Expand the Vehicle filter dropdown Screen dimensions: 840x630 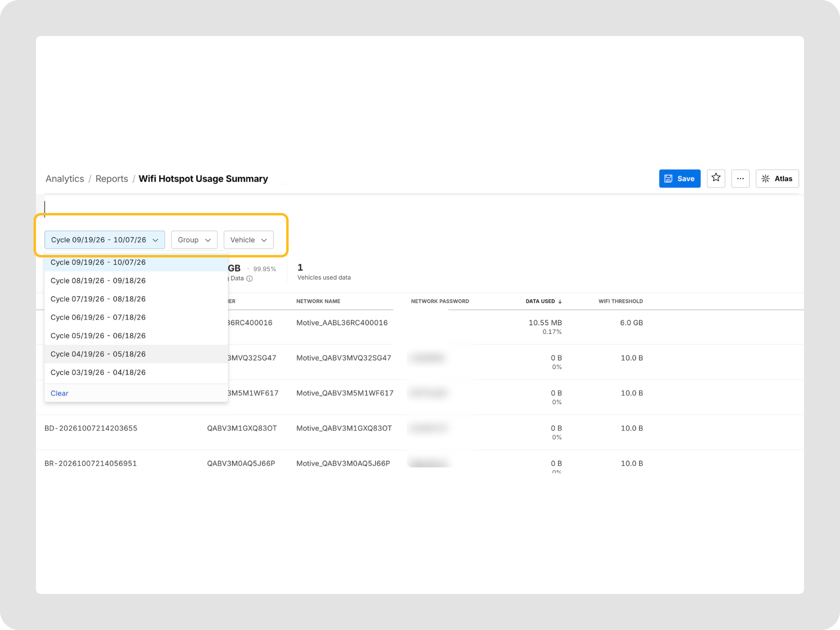(248, 240)
